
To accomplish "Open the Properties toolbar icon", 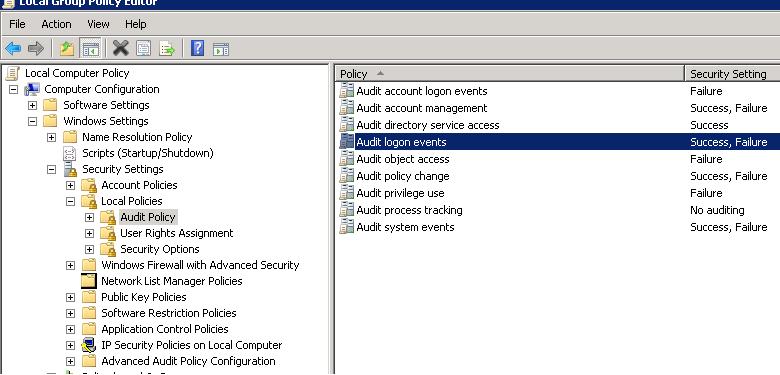I will point(144,49).
